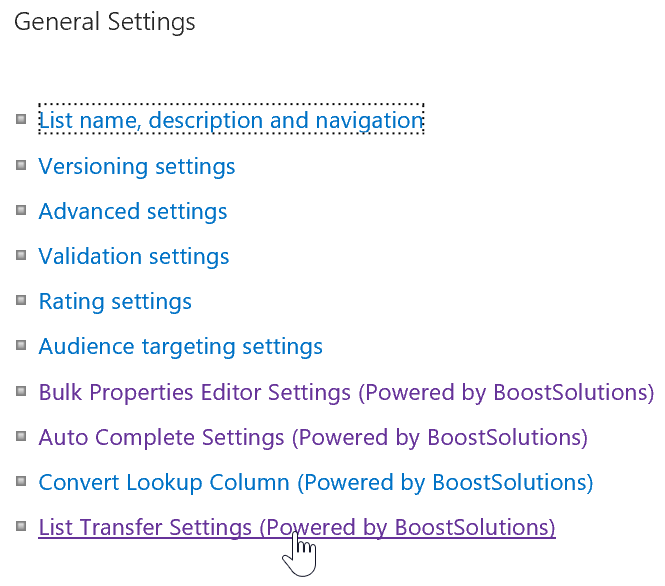Select Rating settings

pos(115,301)
